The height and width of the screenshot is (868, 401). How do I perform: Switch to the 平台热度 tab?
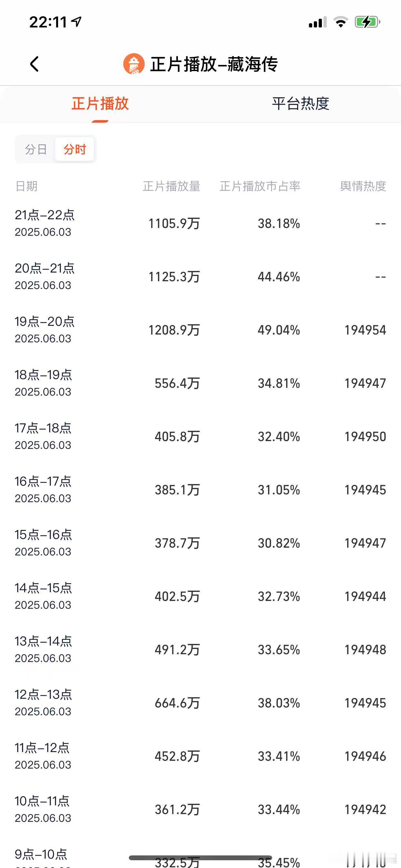(x=301, y=103)
